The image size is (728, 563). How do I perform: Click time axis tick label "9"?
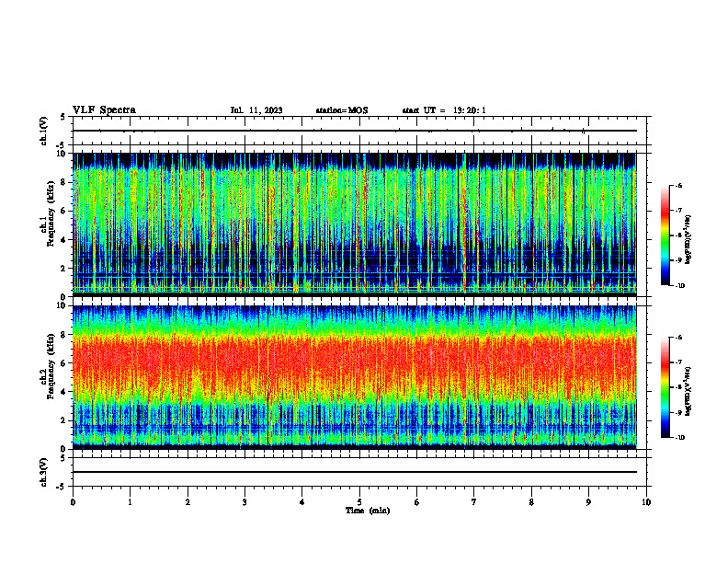(x=588, y=502)
